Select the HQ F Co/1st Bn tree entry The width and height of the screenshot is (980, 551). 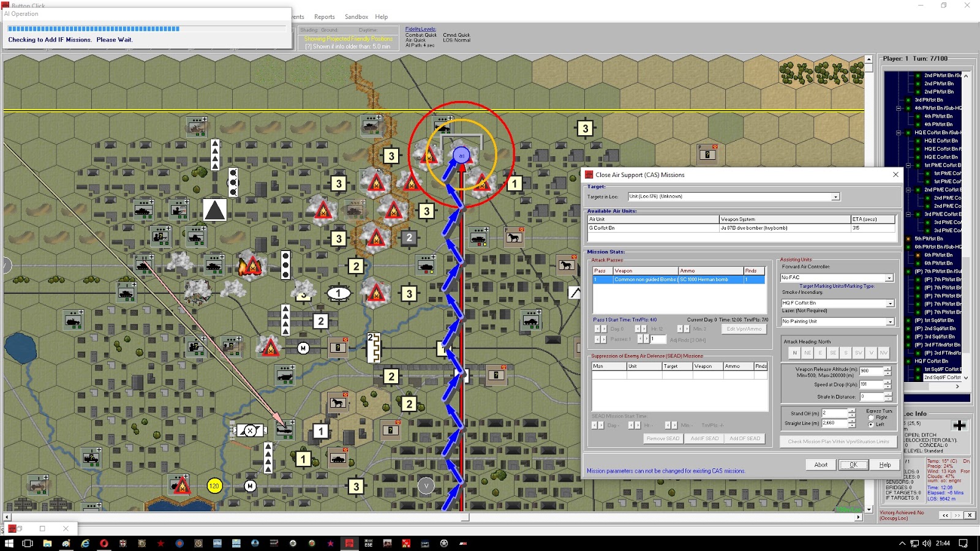[932, 361]
